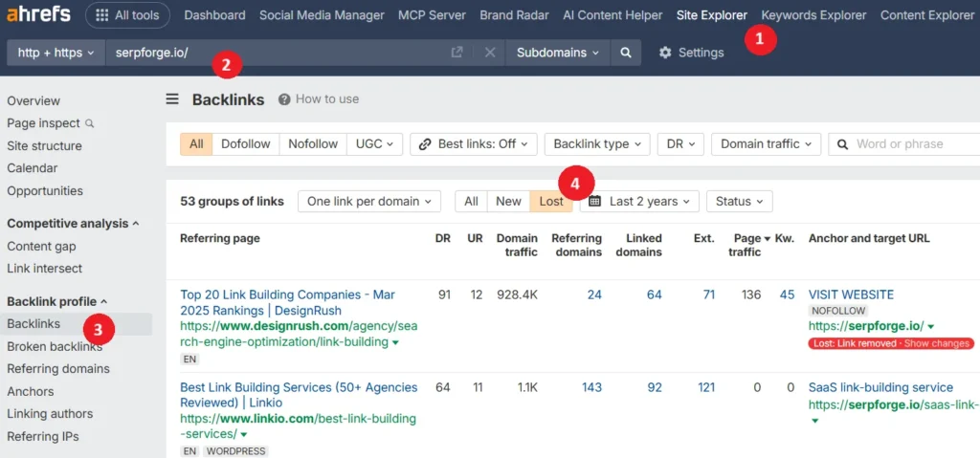Click the VISIT WEBSITE anchor link
This screenshot has width=980, height=458.
pos(851,294)
